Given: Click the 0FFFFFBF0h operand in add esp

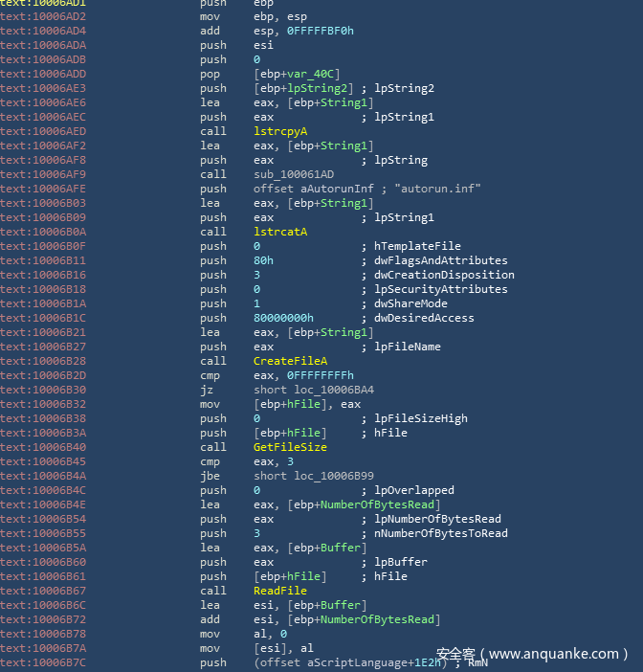Looking at the screenshot, I should coord(319,31).
